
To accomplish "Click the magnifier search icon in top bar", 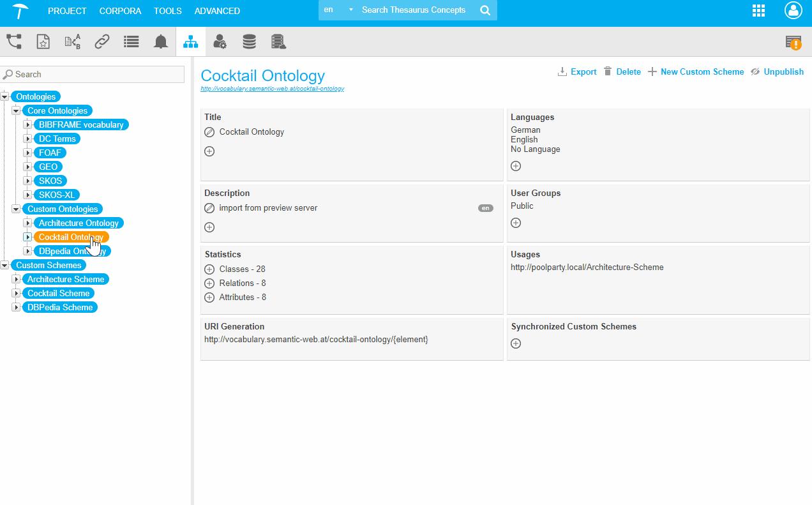I will (x=485, y=11).
